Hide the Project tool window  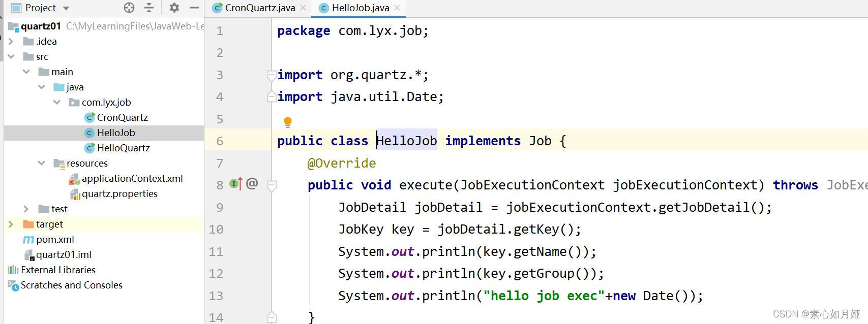[x=194, y=8]
